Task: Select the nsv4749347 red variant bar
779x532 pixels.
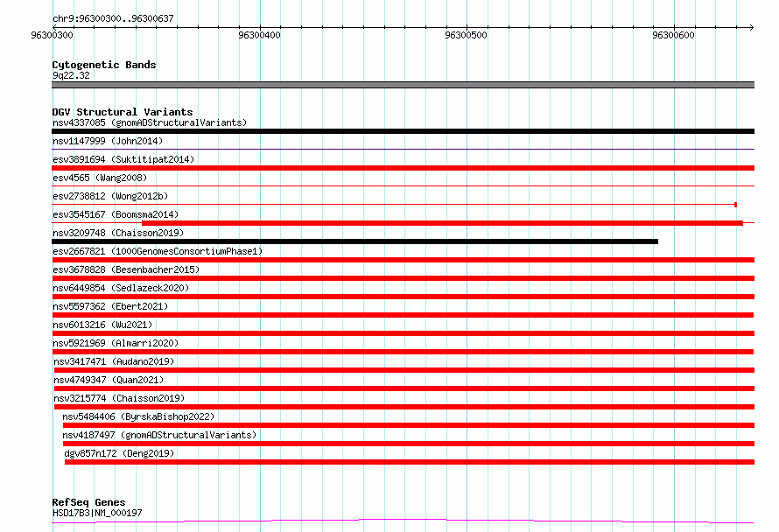Action: point(404,388)
